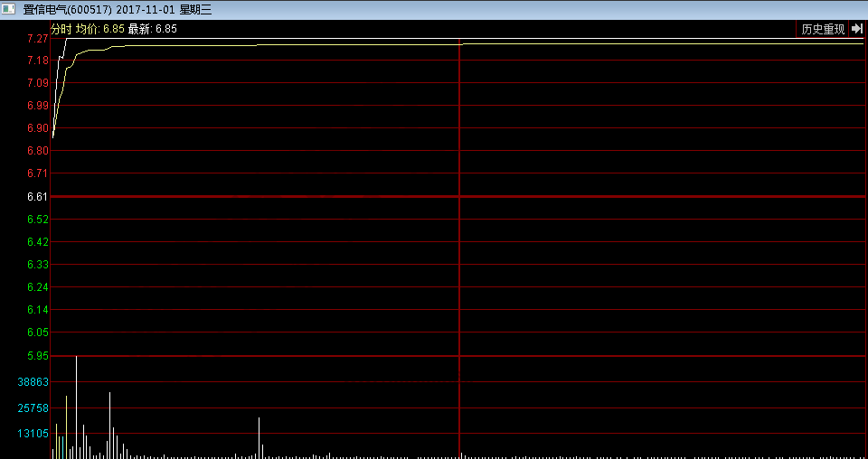Click the 38863 volume axis label
Viewport: 868px width, 459px height.
pyautogui.click(x=33, y=382)
